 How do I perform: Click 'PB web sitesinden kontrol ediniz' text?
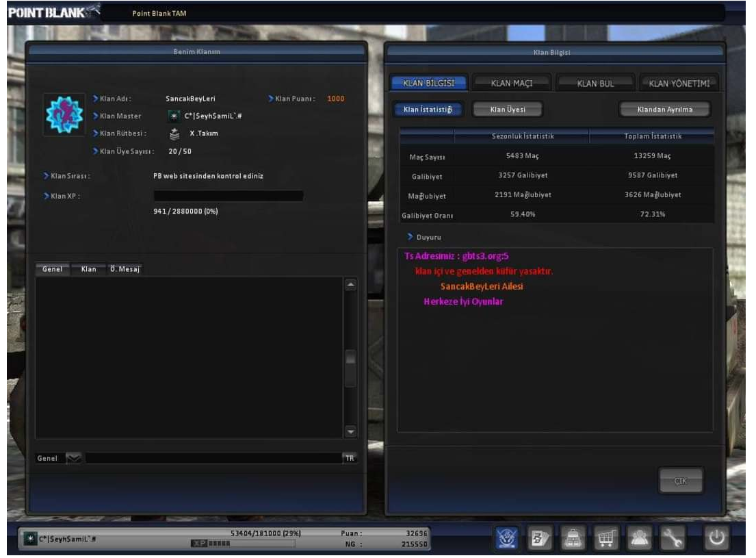pos(208,176)
